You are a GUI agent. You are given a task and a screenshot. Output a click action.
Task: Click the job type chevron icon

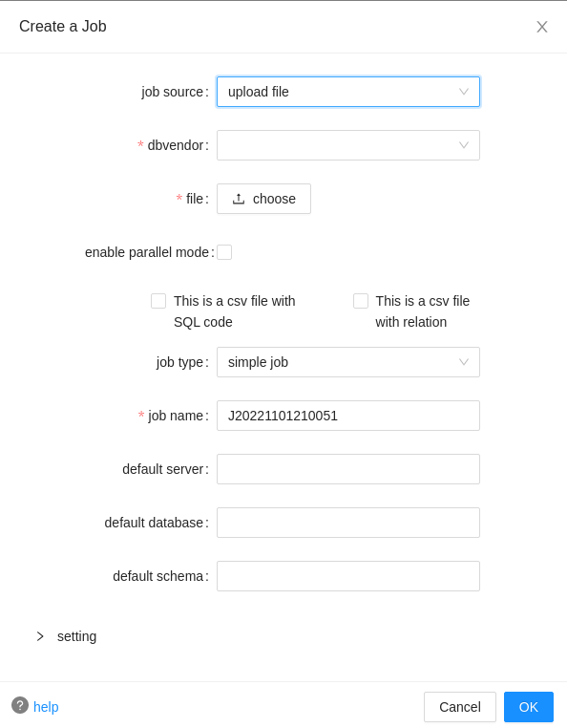464,362
